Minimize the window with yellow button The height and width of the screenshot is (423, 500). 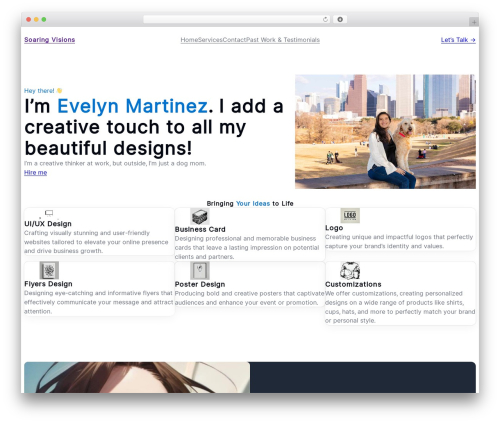tap(36, 20)
